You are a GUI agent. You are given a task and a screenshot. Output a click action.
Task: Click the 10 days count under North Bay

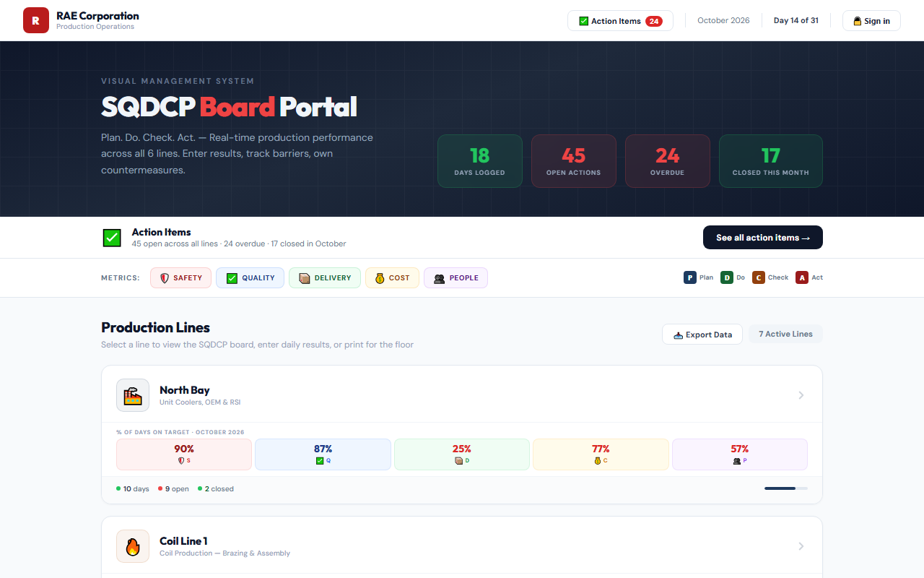pyautogui.click(x=133, y=489)
